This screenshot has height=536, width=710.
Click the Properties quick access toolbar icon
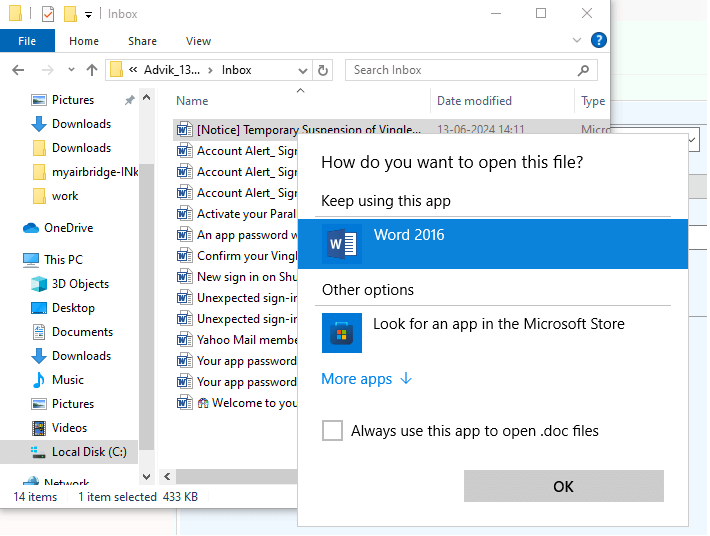(x=48, y=14)
